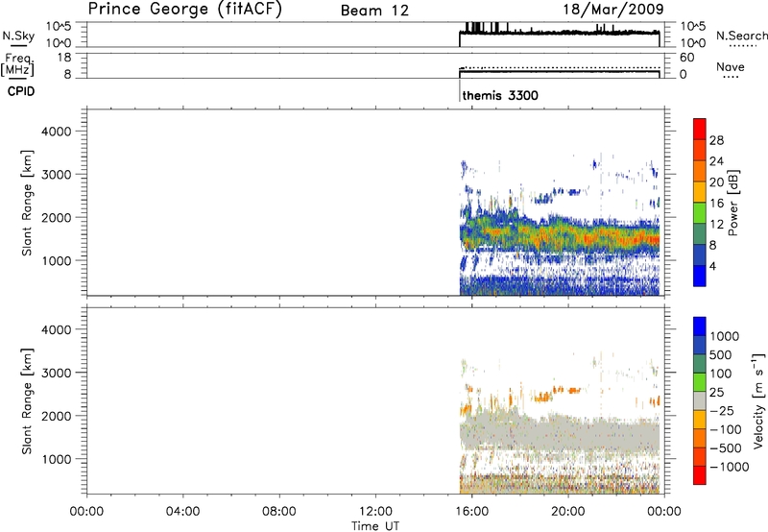Click the Velocity panel 'Slant Range [km]' label
Screen dimensions: 768x532
(27, 401)
